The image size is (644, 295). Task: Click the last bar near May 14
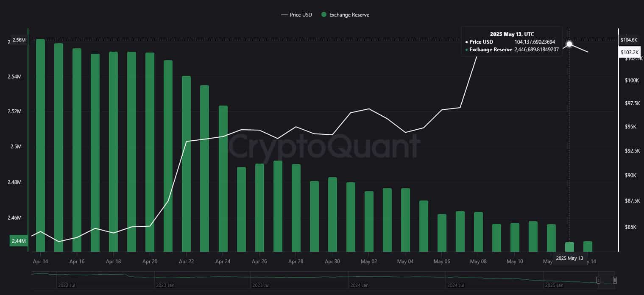click(588, 247)
